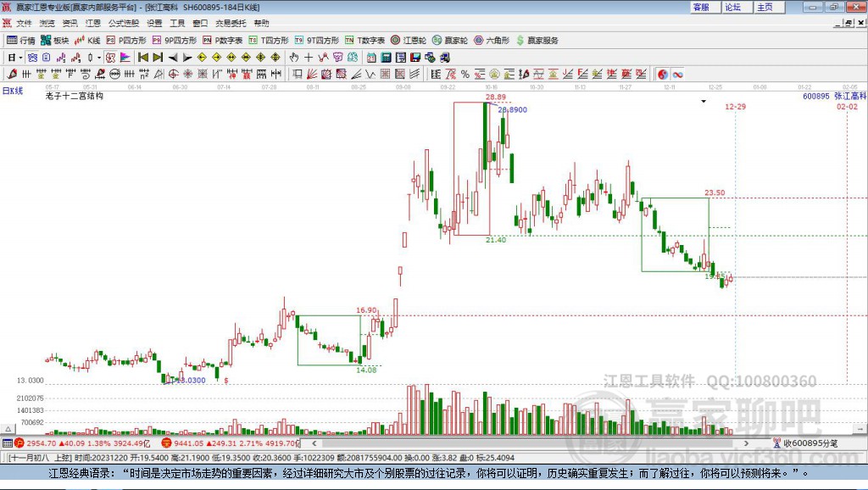Open the P数字表 tool
This screenshot has height=490, width=868.
(x=223, y=41)
